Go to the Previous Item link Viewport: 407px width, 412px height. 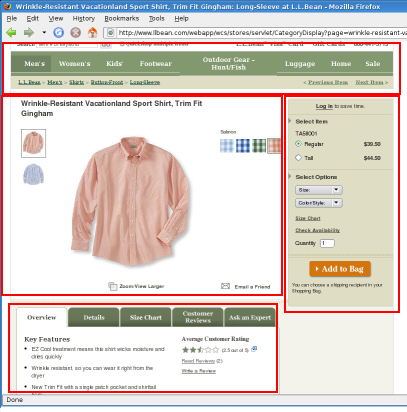click(328, 82)
